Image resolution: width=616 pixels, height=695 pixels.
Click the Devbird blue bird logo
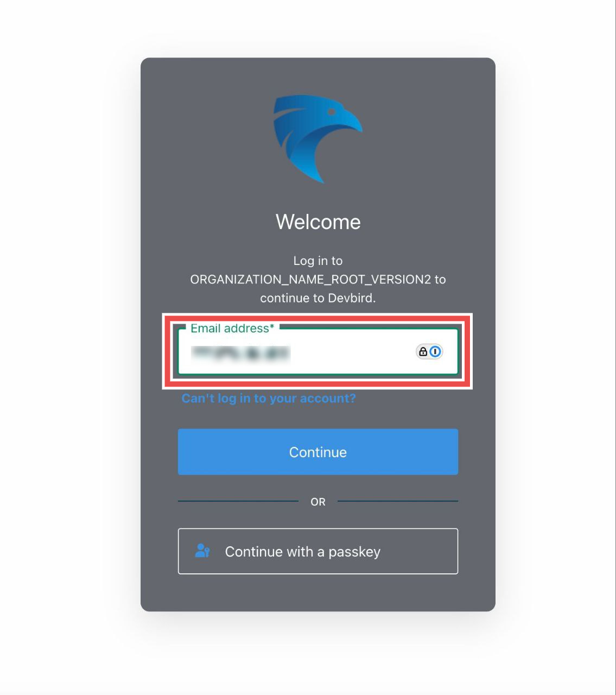tap(317, 138)
